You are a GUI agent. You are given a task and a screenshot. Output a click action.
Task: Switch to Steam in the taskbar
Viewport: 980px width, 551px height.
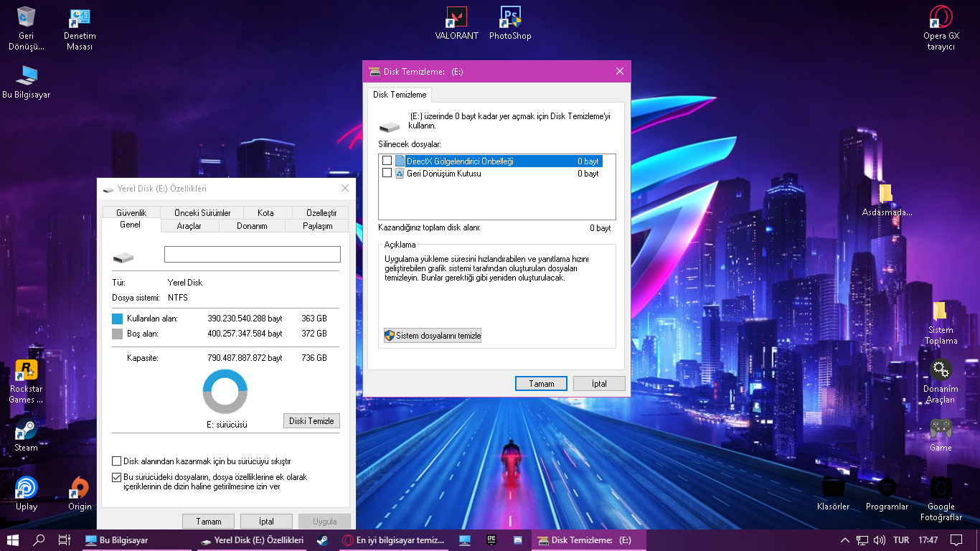click(x=322, y=540)
